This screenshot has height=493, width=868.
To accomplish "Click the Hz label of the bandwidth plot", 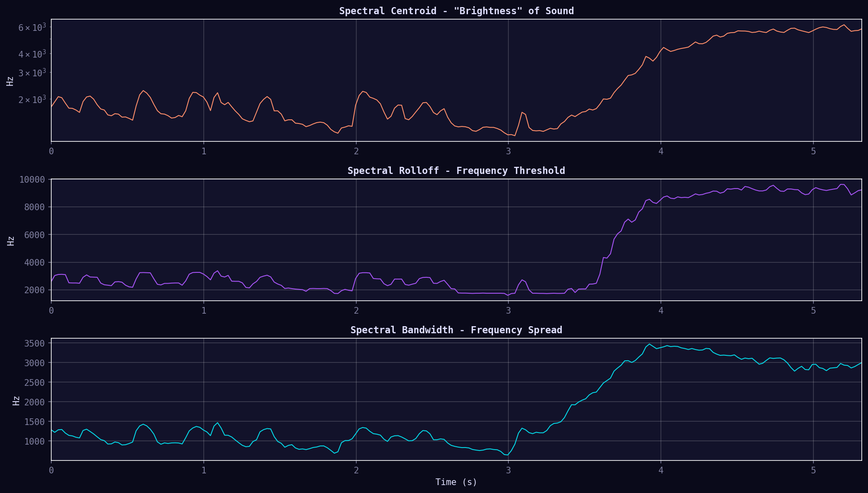I will click(16, 400).
